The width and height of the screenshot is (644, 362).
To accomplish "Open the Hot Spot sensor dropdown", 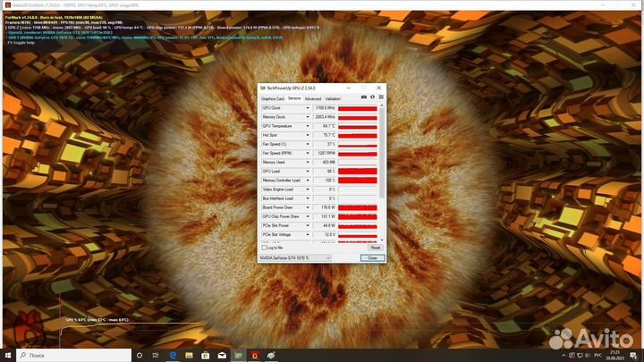I will [307, 135].
